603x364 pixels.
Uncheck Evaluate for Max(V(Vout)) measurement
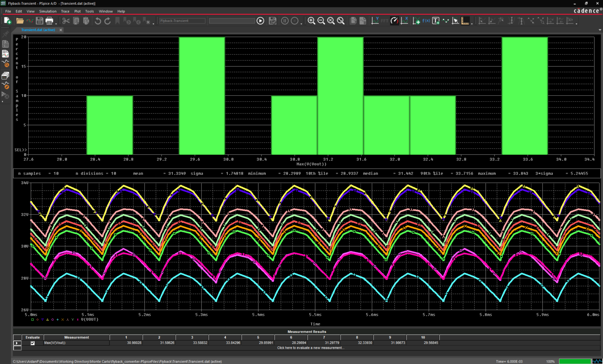[x=32, y=342]
